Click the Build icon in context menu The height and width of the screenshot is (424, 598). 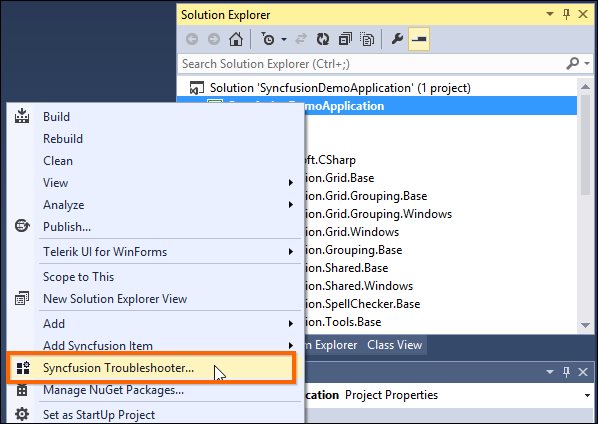point(22,116)
